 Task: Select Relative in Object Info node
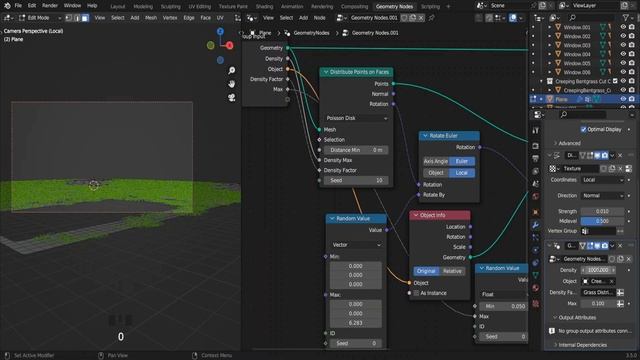tap(452, 271)
